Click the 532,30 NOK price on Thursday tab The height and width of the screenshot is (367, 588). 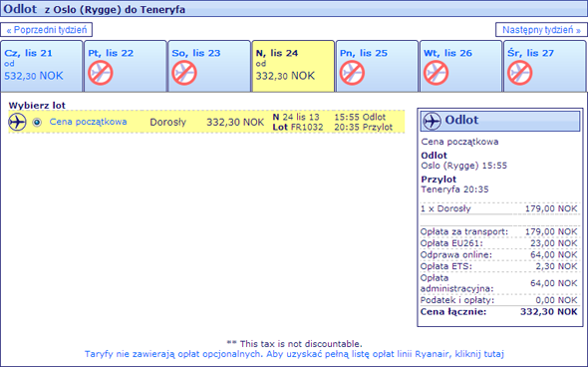click(x=34, y=76)
